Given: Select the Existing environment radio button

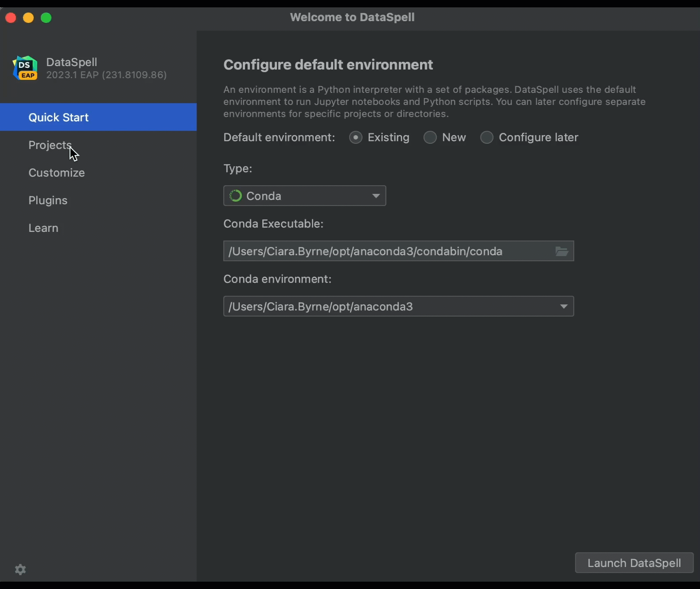Looking at the screenshot, I should tap(356, 138).
